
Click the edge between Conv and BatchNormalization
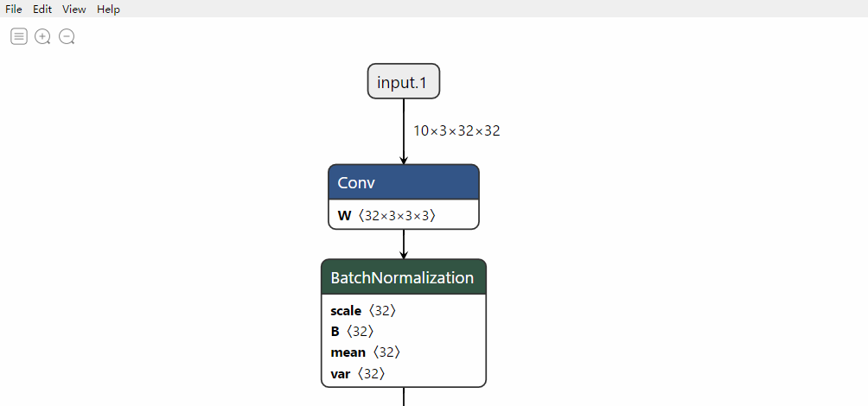coord(404,244)
